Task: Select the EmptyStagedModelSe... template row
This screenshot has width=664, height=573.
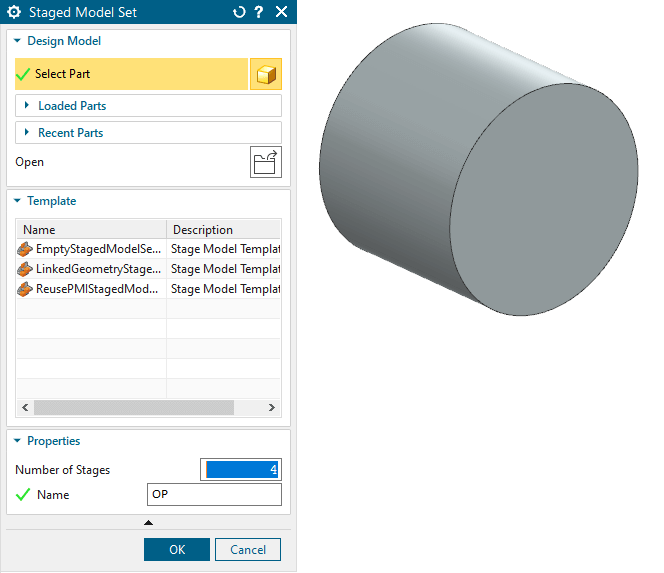Action: (x=148, y=249)
